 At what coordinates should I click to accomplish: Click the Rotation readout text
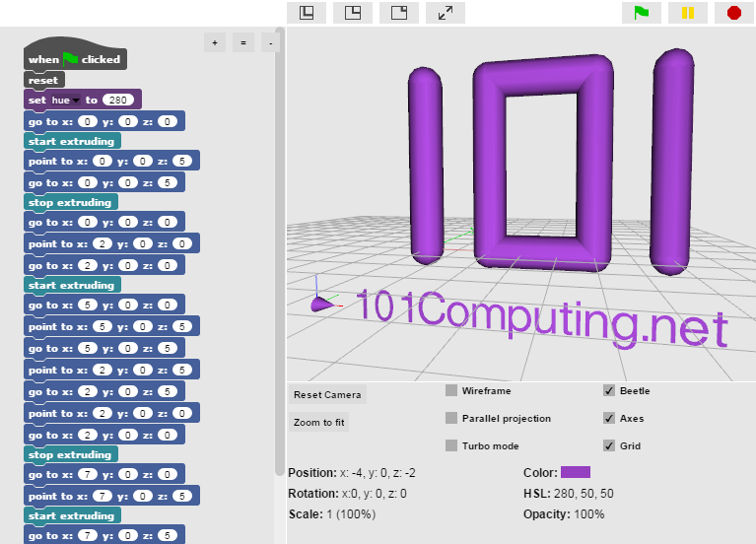(347, 494)
